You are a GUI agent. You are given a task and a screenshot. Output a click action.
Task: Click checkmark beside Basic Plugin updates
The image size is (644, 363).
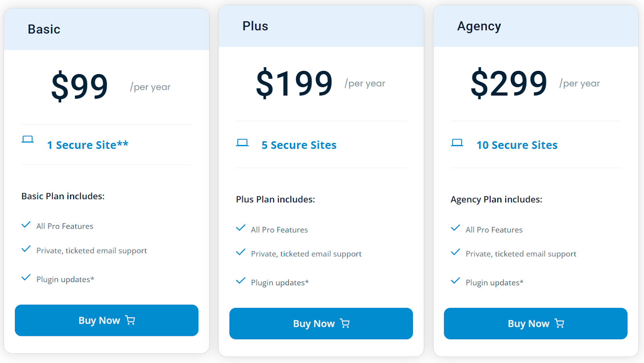(x=26, y=277)
